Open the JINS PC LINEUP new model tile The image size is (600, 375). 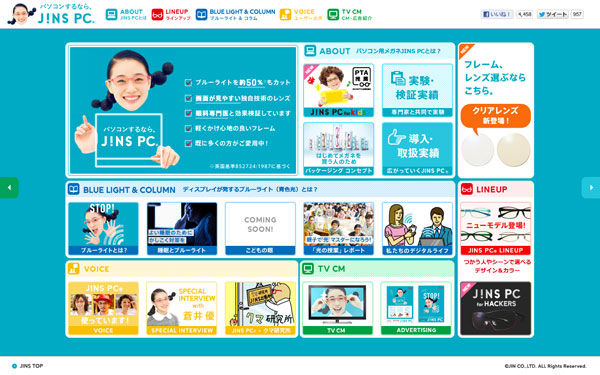coord(496,228)
